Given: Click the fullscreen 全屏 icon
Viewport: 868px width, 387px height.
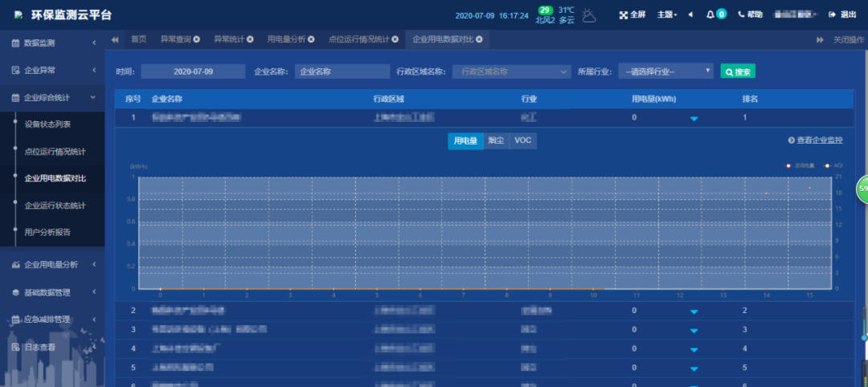Looking at the screenshot, I should pos(623,14).
